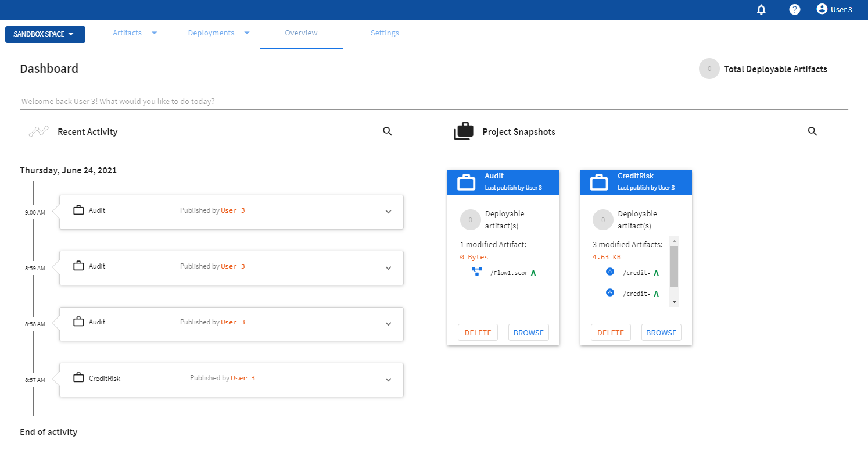Open the Sandbox Space dropdown
The image size is (868, 457).
tap(45, 34)
